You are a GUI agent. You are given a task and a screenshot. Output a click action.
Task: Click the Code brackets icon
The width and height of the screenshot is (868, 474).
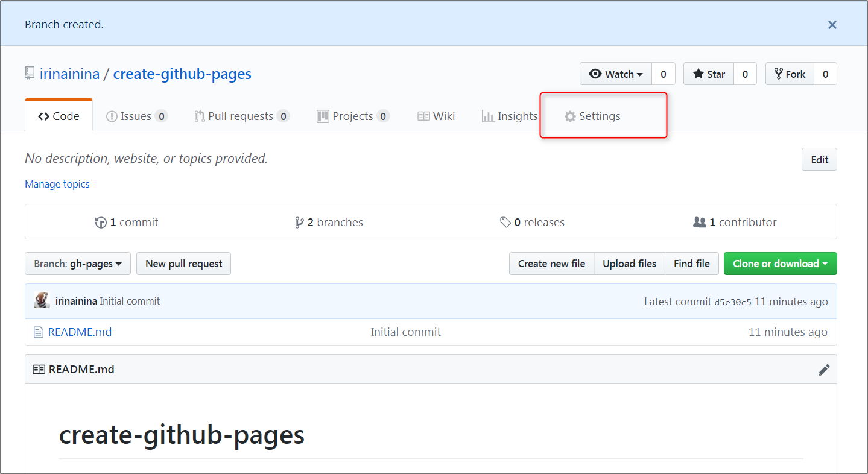pyautogui.click(x=43, y=116)
